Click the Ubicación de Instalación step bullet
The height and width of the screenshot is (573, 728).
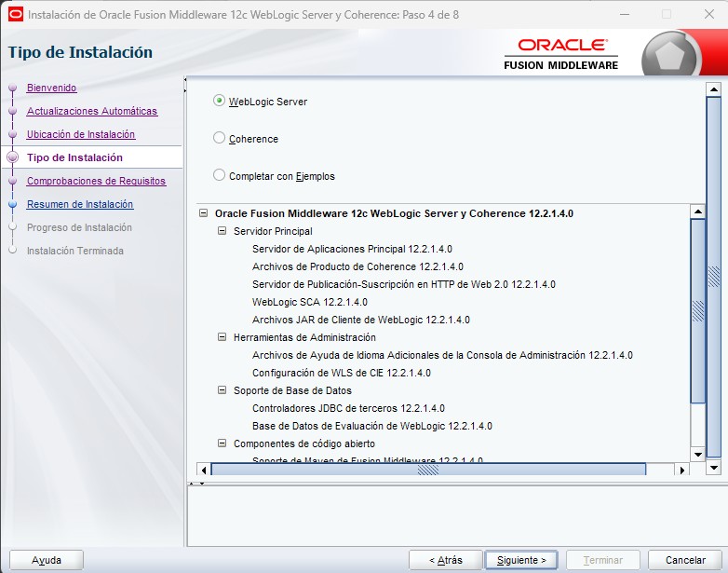pos(13,134)
